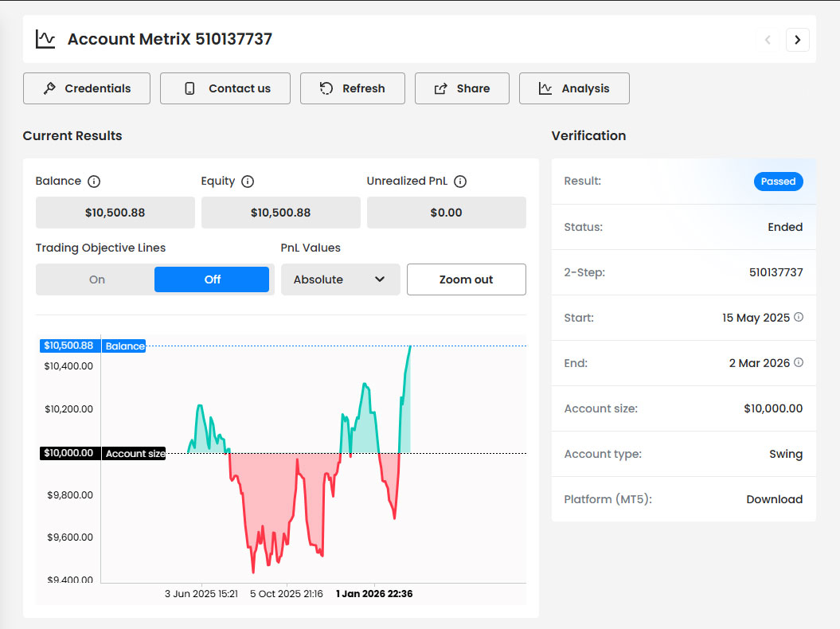Share the account results

(462, 88)
